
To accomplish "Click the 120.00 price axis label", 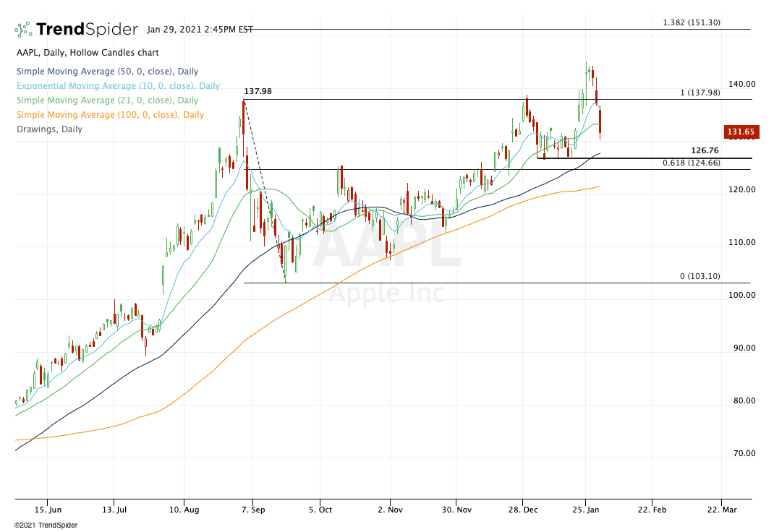I will click(x=742, y=190).
